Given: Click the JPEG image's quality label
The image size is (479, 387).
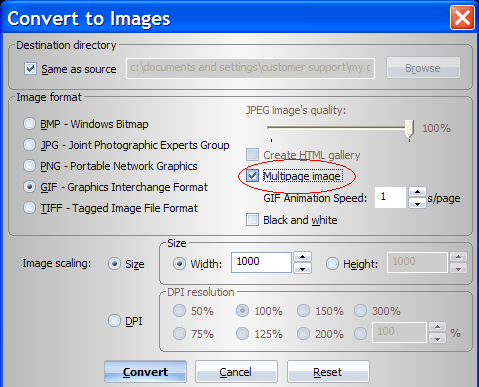Looking at the screenshot, I should click(x=296, y=110).
